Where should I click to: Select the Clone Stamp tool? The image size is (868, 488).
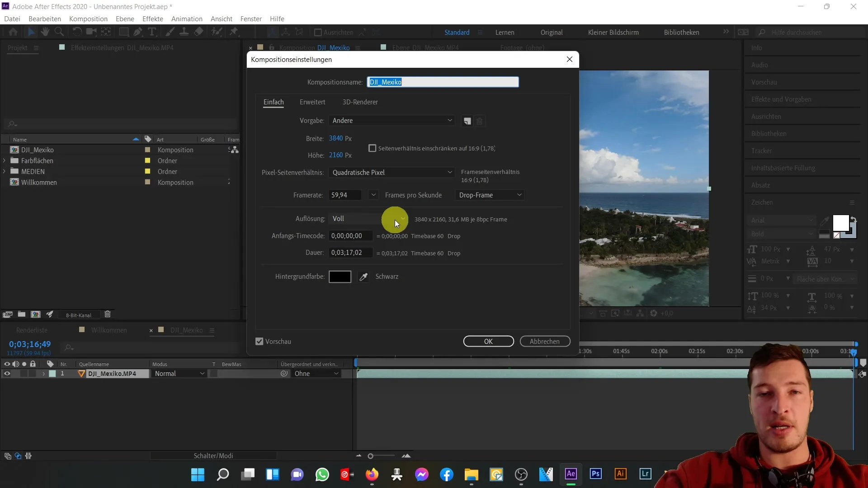[x=184, y=32]
